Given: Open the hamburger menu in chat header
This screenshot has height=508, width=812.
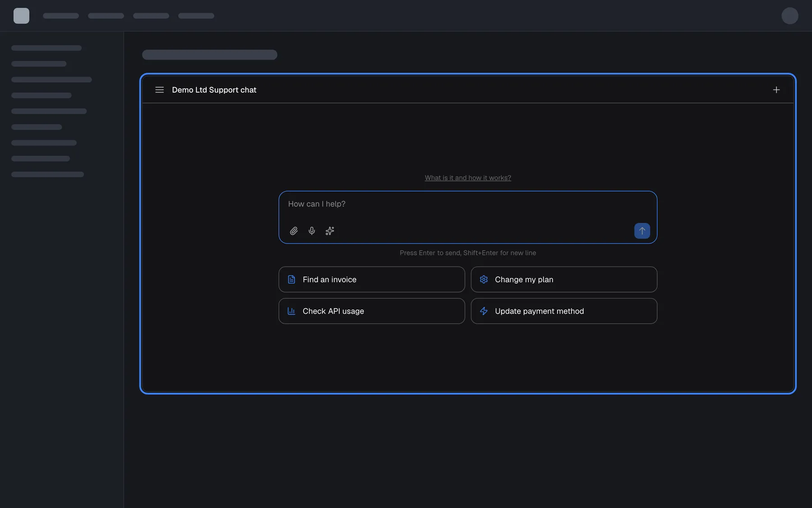Looking at the screenshot, I should point(159,90).
